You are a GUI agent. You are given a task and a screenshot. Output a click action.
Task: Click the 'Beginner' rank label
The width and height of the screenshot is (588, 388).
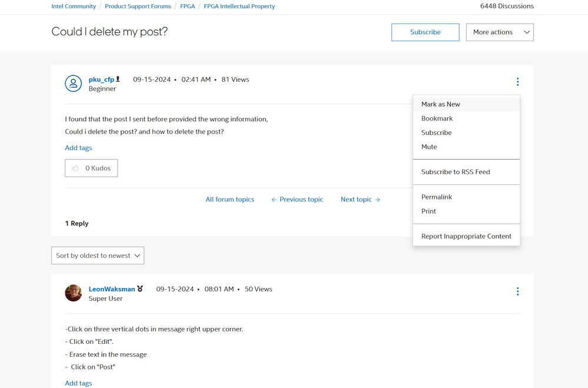102,89
